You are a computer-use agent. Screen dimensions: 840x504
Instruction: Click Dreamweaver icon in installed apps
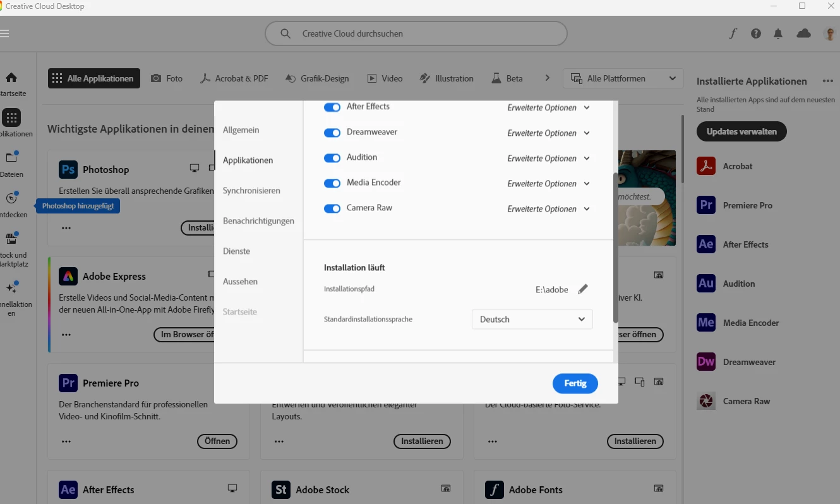705,362
